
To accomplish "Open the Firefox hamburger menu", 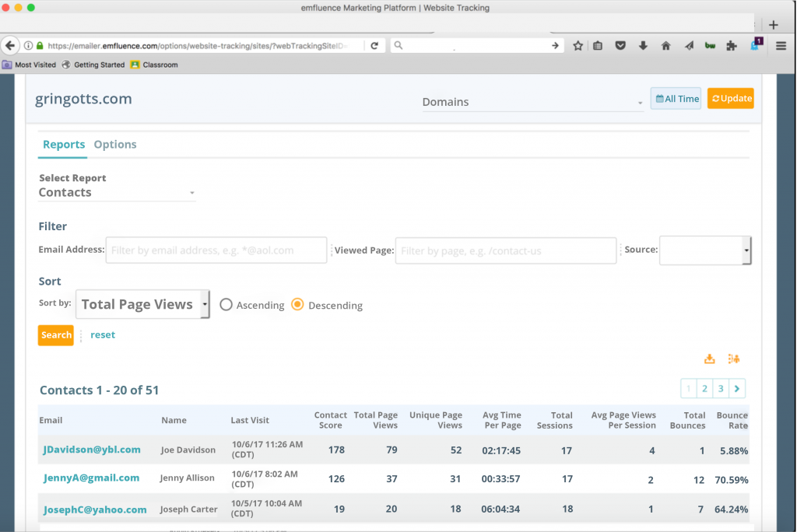I will [781, 46].
